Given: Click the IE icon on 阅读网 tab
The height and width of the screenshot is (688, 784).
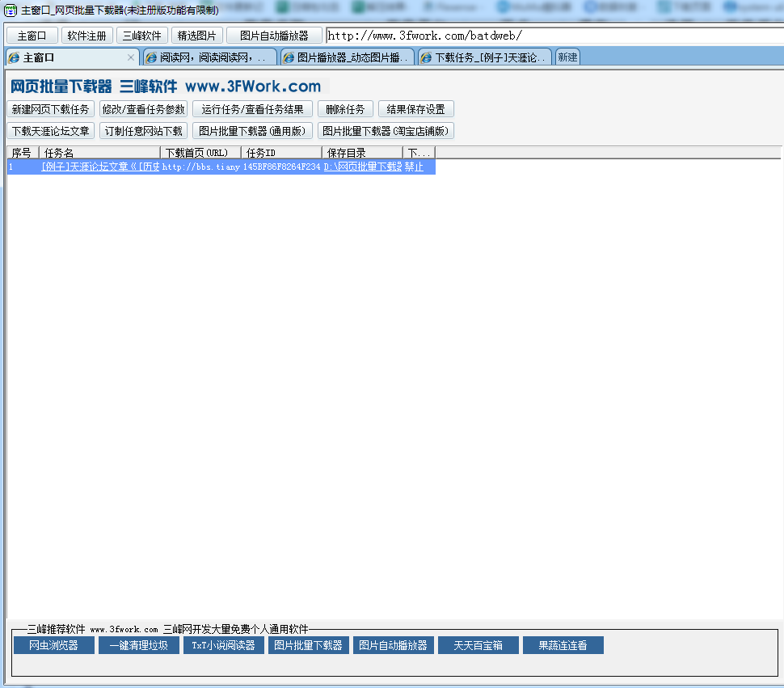Looking at the screenshot, I should [x=151, y=58].
